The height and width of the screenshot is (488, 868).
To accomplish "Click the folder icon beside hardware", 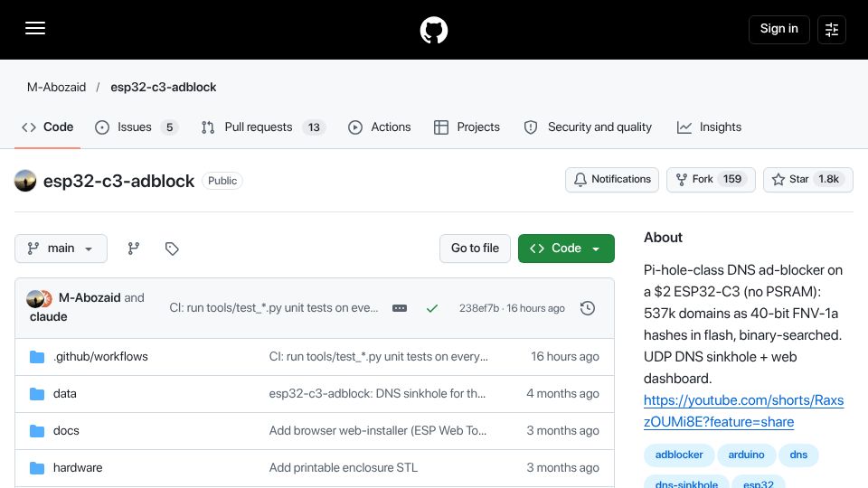I will [37, 468].
